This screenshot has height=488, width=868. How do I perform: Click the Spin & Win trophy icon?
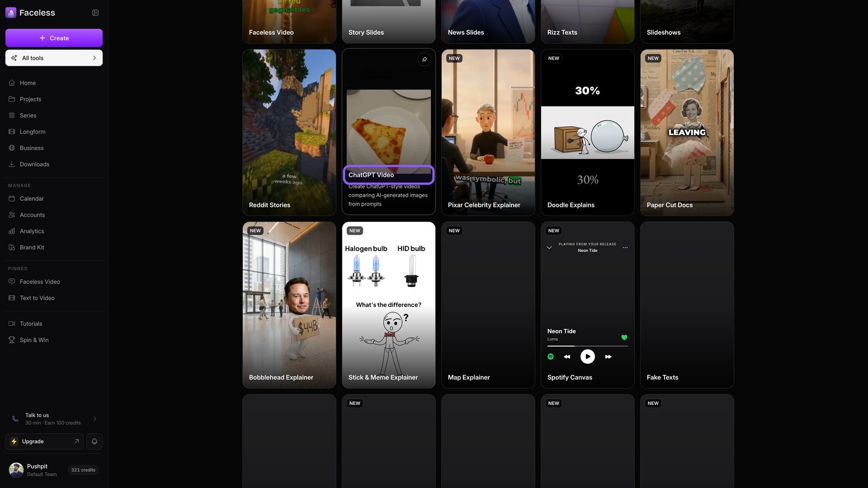12,340
